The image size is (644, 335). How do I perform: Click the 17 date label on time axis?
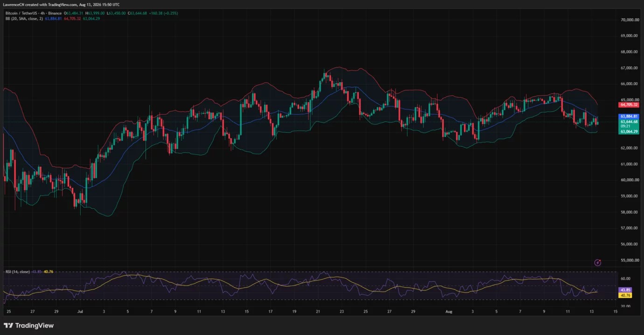coord(271,311)
